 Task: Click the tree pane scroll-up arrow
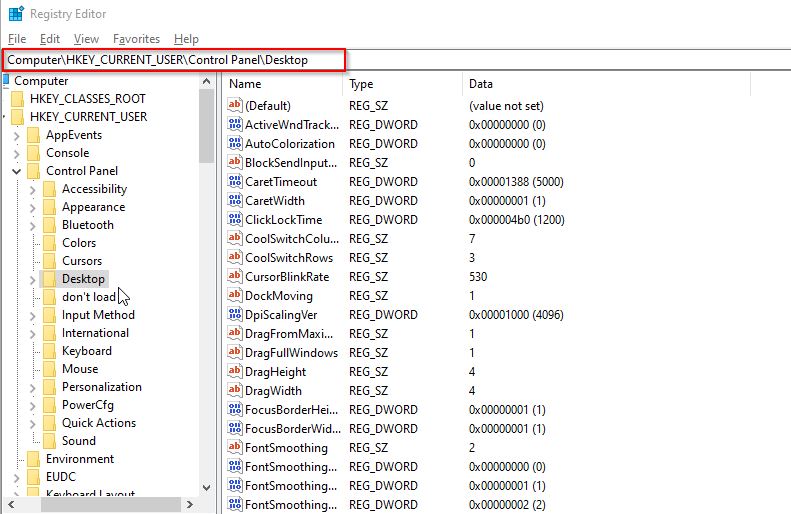click(206, 81)
